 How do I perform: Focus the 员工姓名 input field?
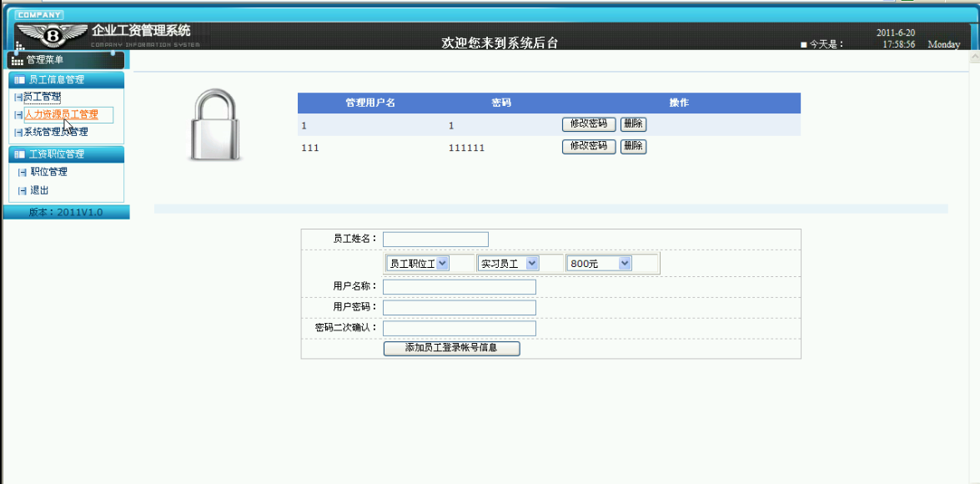(435, 239)
